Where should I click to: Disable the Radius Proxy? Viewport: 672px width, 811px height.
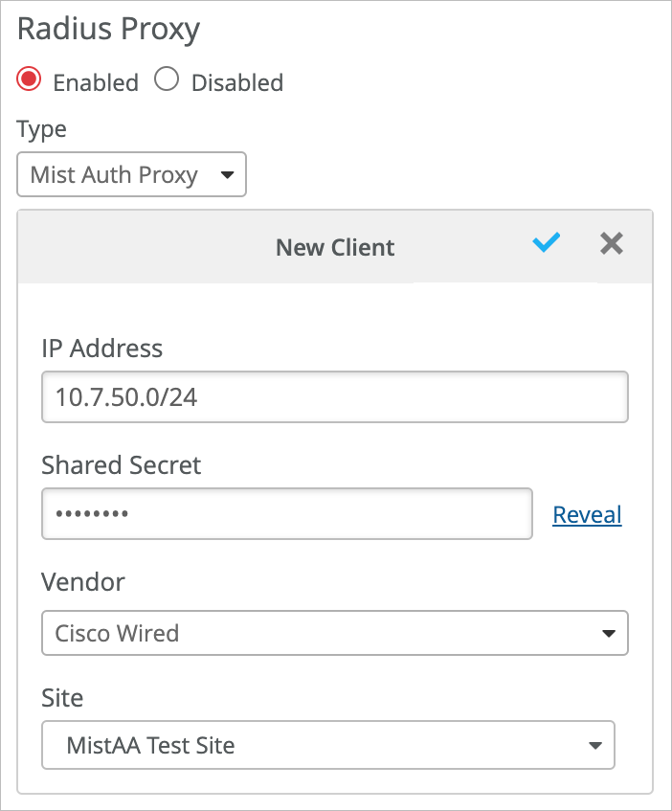167,80
